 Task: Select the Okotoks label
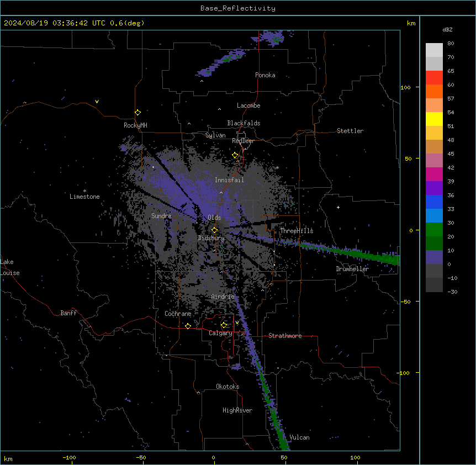[228, 387]
